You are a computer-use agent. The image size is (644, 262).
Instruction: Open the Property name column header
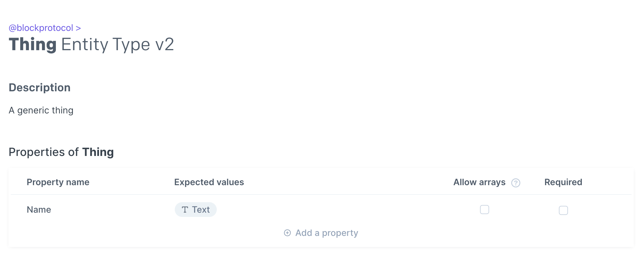58,182
